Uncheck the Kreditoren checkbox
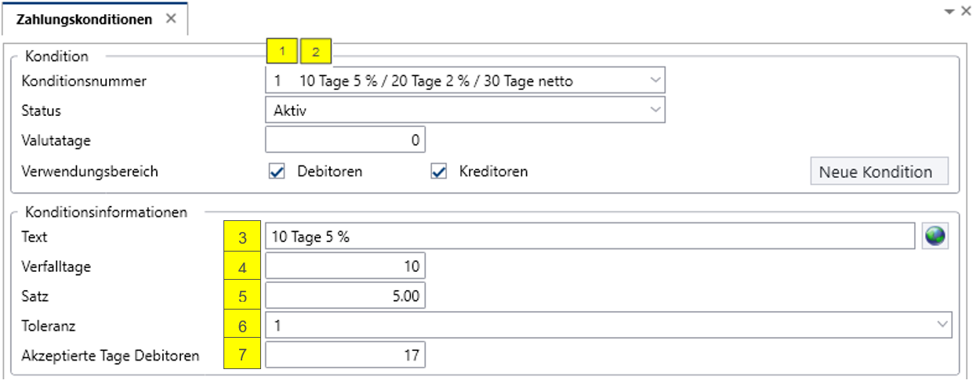 coord(438,172)
